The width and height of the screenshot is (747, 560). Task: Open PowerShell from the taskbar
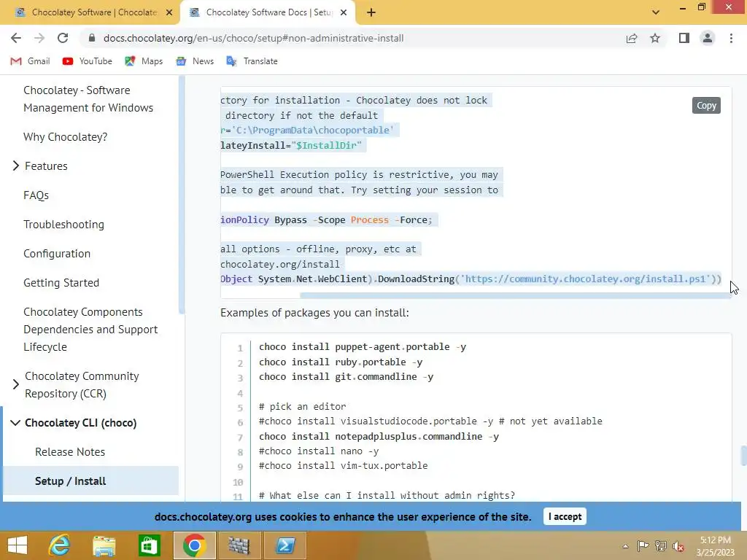285,545
